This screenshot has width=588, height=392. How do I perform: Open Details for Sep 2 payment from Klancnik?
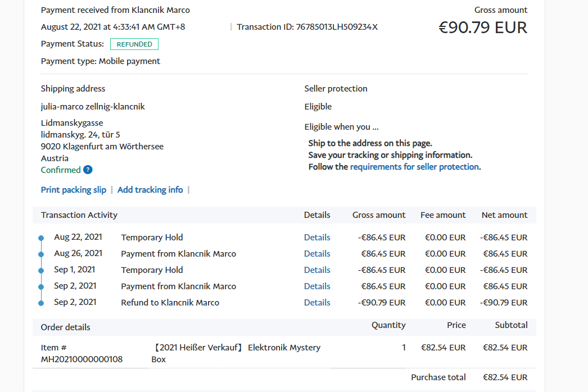tap(317, 286)
